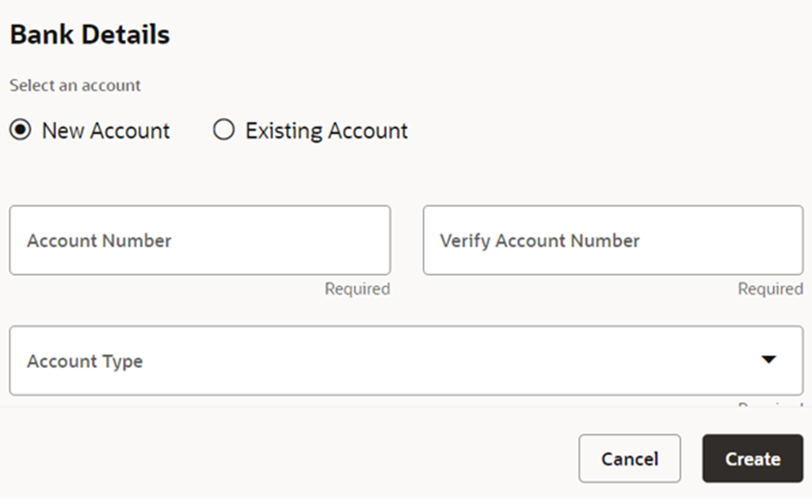
Task: Dismiss the dialog using Cancel
Action: coord(629,458)
